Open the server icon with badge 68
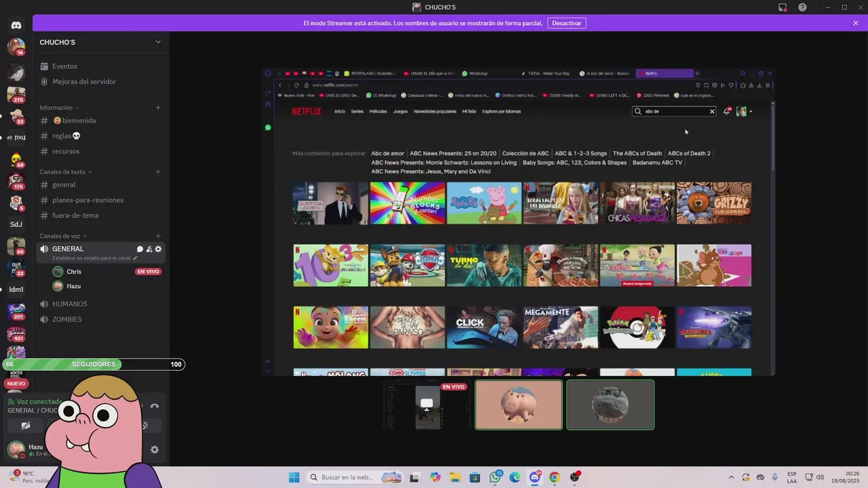Image resolution: width=868 pixels, height=488 pixels. (x=16, y=159)
